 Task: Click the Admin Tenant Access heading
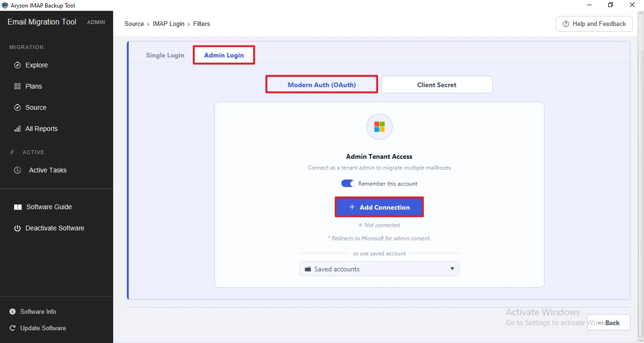[379, 156]
